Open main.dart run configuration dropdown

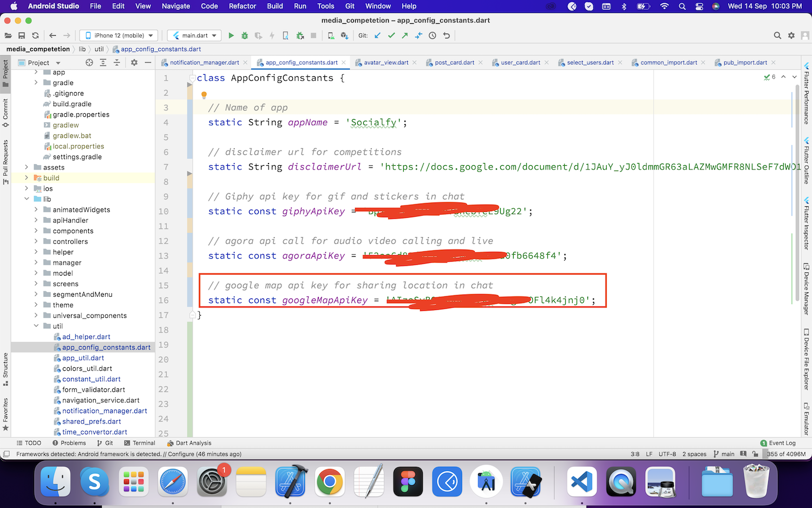click(x=194, y=36)
